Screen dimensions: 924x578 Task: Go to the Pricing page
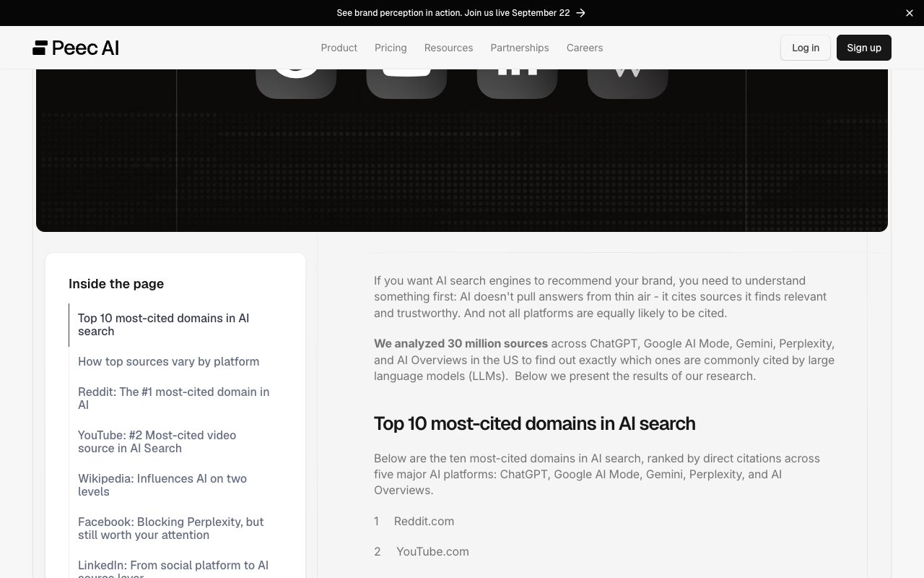point(391,48)
